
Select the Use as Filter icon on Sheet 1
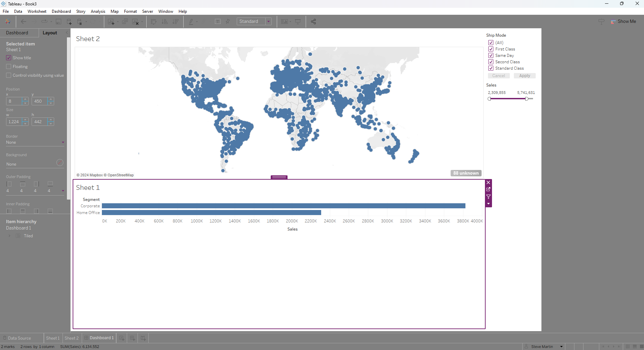click(489, 197)
